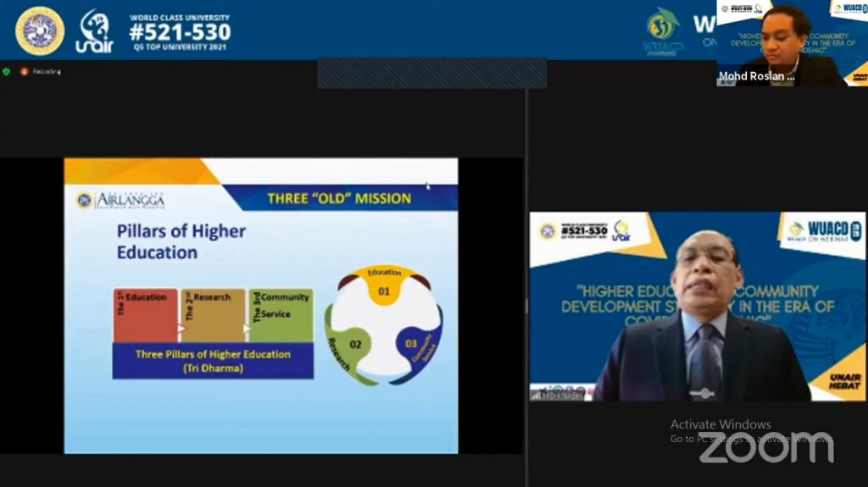
Task: Click the 01 Education segment in the diagram
Action: 384,286
